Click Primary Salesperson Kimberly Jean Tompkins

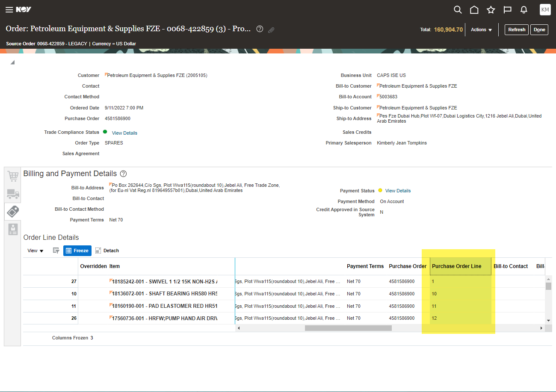(x=402, y=143)
